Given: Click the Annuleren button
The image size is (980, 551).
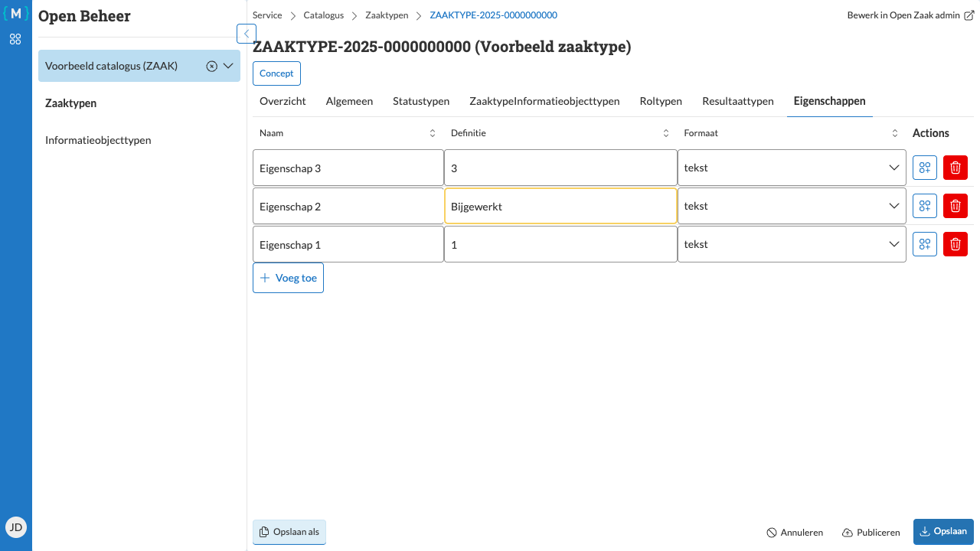Looking at the screenshot, I should 795,533.
